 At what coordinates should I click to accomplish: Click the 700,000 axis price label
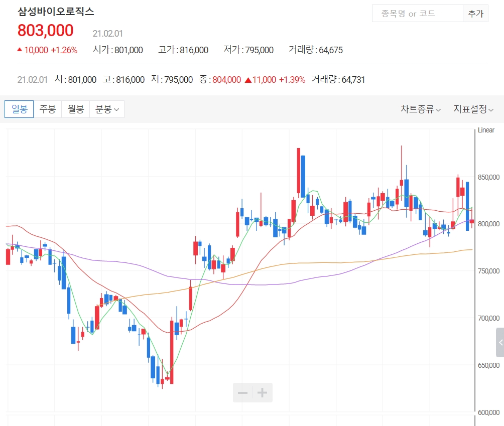click(488, 319)
